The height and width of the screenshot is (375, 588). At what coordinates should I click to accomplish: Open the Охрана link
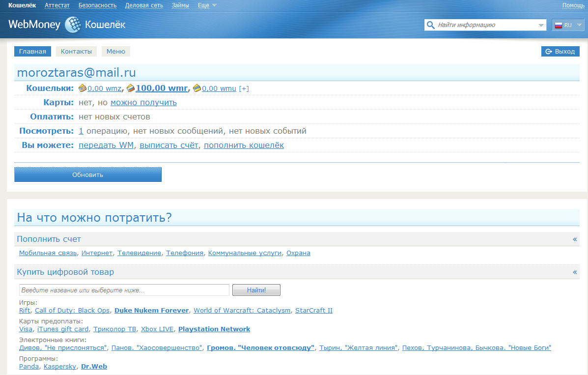pos(299,253)
